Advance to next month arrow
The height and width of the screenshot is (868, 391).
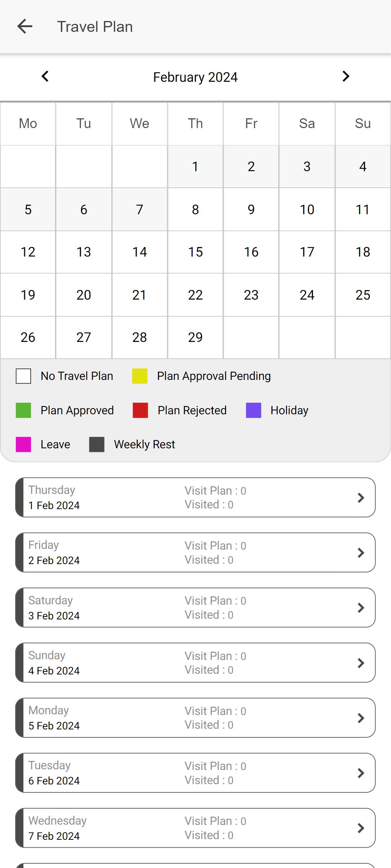[346, 76]
